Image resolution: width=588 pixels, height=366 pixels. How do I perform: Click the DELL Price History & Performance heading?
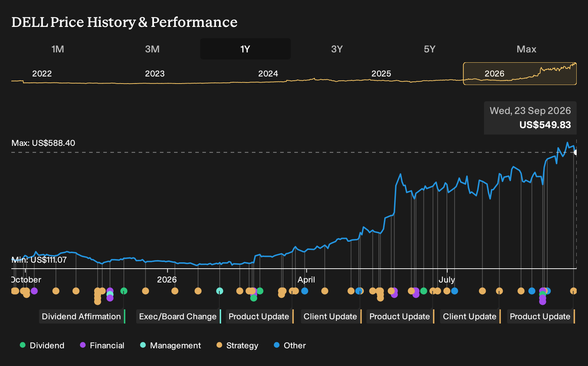click(x=125, y=22)
